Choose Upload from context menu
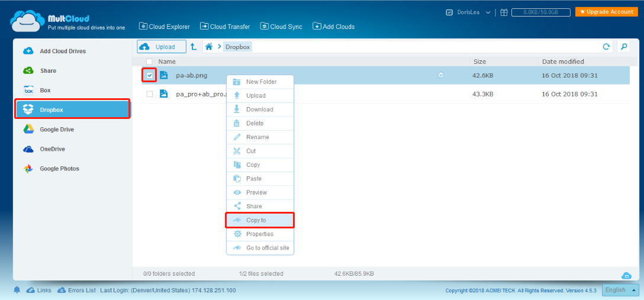This screenshot has width=644, height=300. click(x=260, y=96)
